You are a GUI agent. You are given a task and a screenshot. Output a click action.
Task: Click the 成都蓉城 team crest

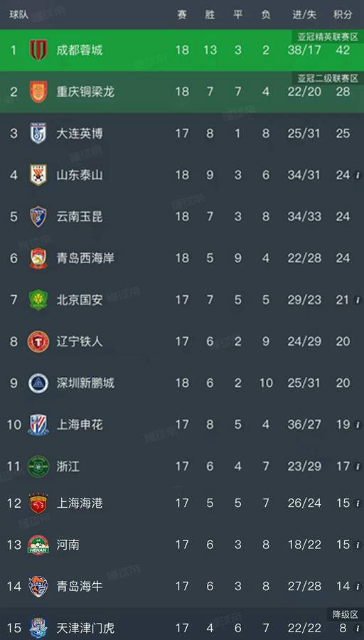click(x=38, y=50)
